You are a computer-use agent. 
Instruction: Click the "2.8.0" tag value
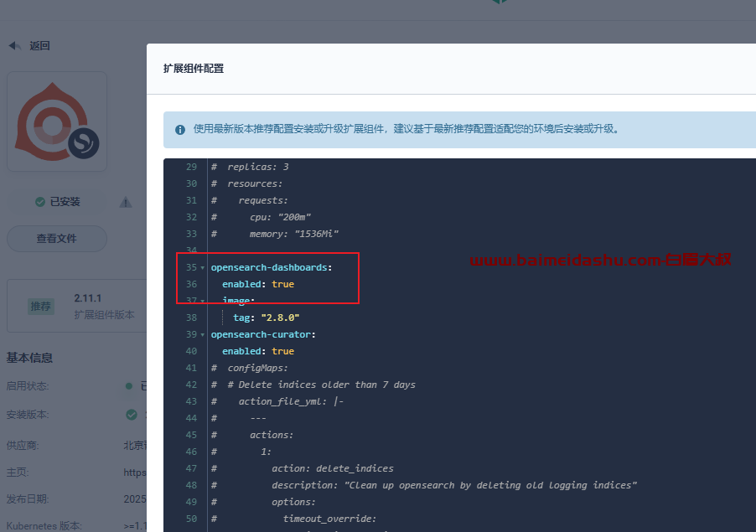pyautogui.click(x=280, y=318)
